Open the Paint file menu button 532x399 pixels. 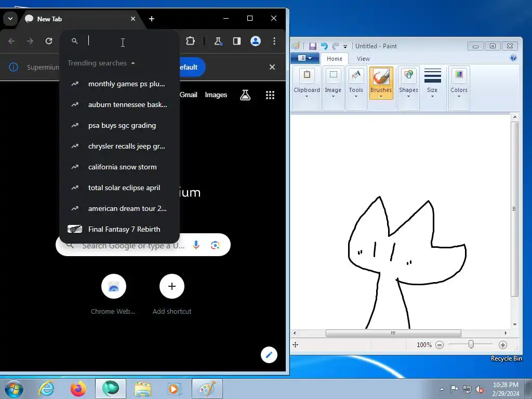click(304, 58)
